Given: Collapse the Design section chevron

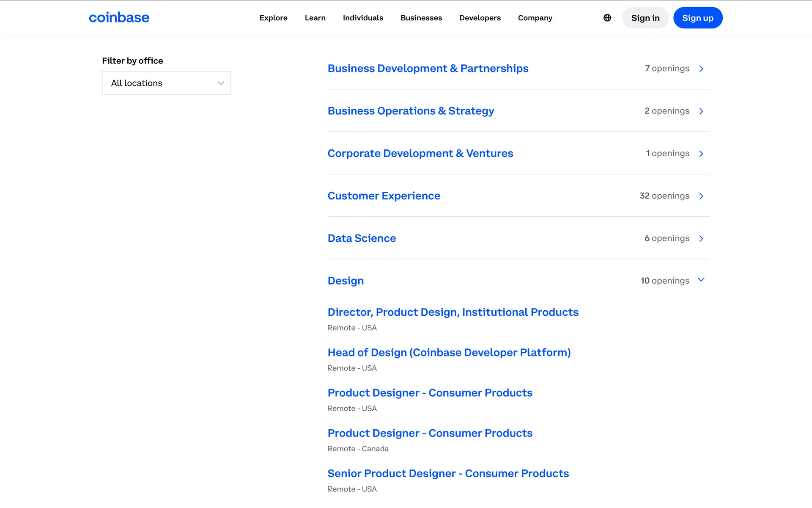Looking at the screenshot, I should (x=701, y=280).
